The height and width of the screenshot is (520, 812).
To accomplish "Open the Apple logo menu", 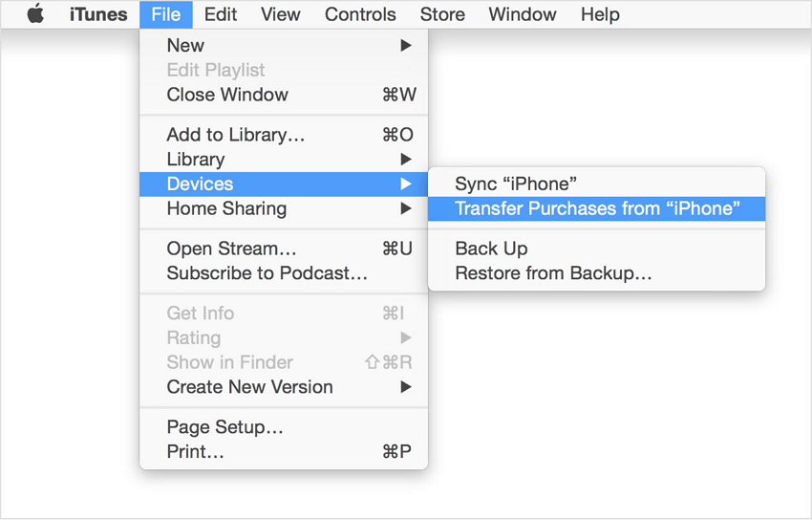I will [35, 14].
